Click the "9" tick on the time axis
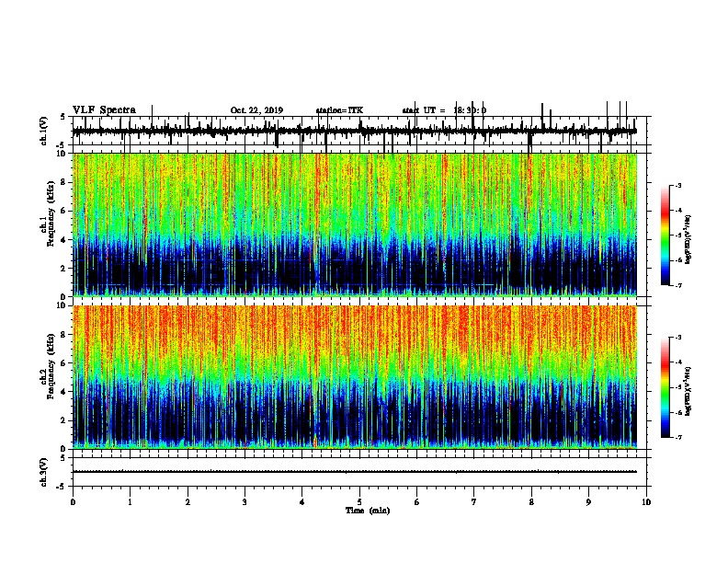 [x=588, y=502]
